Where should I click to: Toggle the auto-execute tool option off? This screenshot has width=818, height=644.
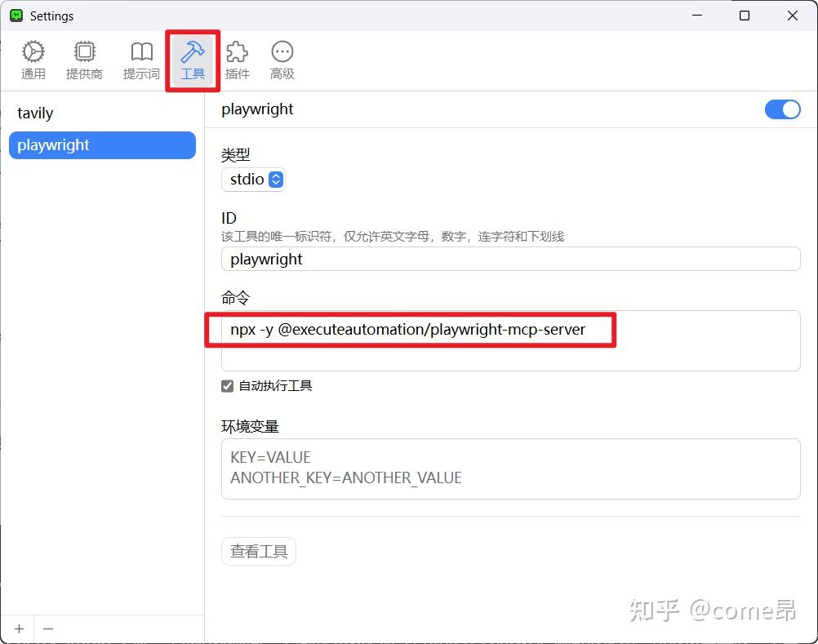227,386
